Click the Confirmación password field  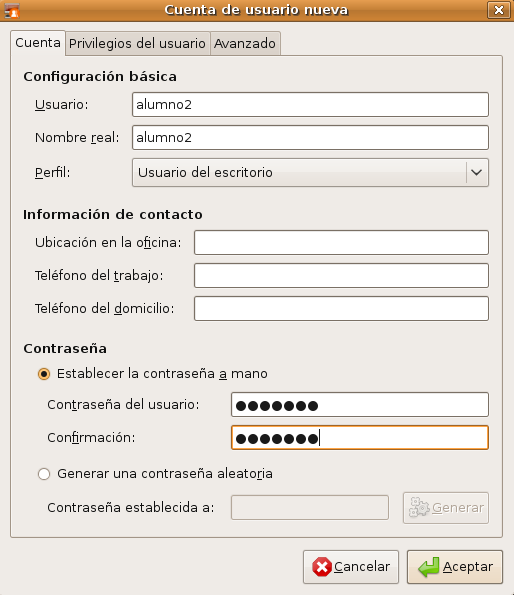click(x=360, y=438)
